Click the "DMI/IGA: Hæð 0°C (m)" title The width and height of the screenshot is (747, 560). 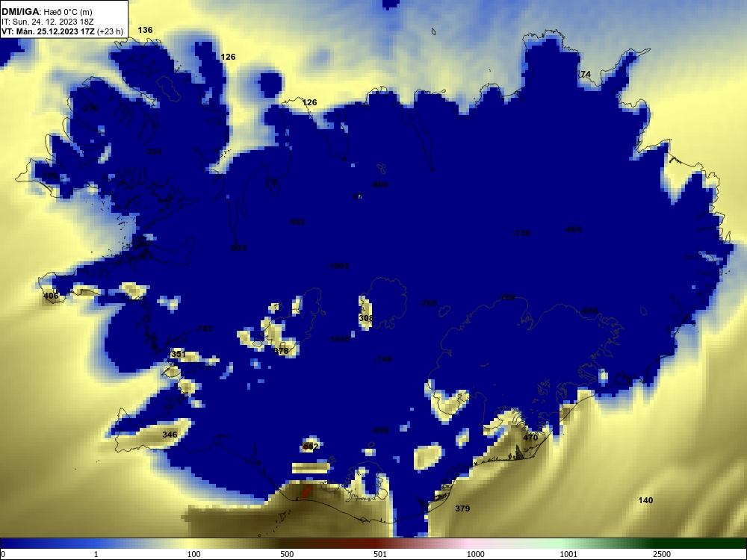(x=47, y=12)
